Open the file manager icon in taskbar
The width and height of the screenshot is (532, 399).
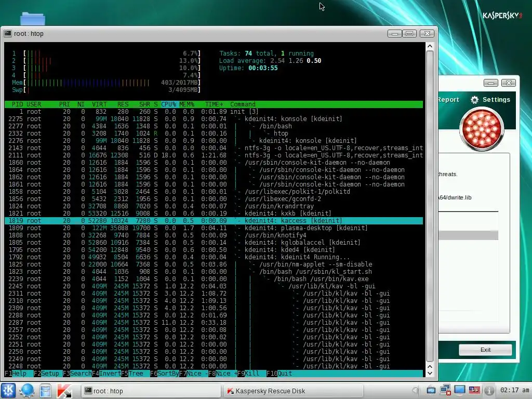coord(45,391)
